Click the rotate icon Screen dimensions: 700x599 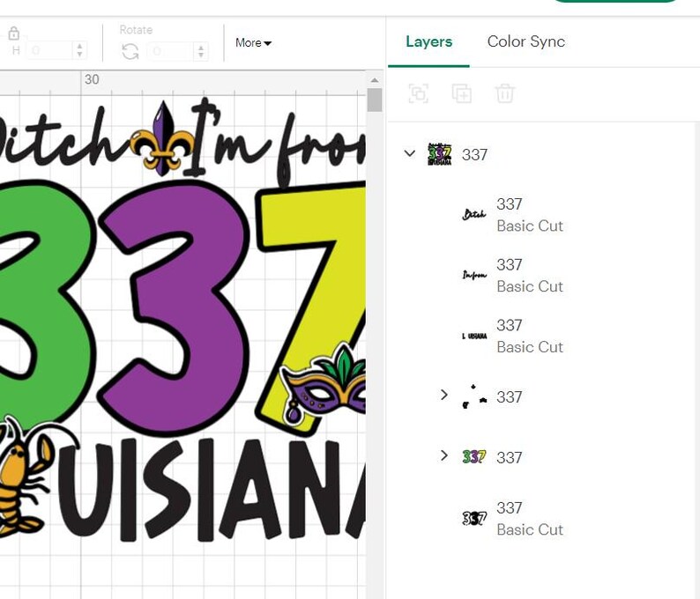pyautogui.click(x=130, y=52)
